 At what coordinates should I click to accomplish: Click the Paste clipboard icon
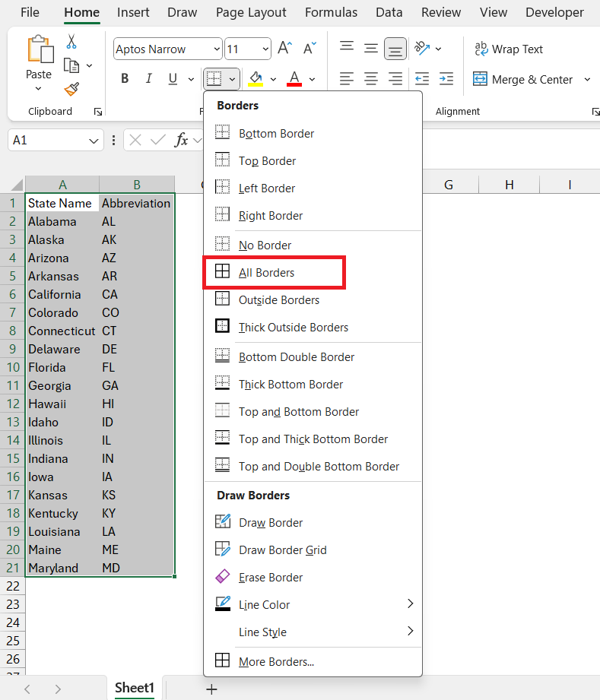[39, 49]
